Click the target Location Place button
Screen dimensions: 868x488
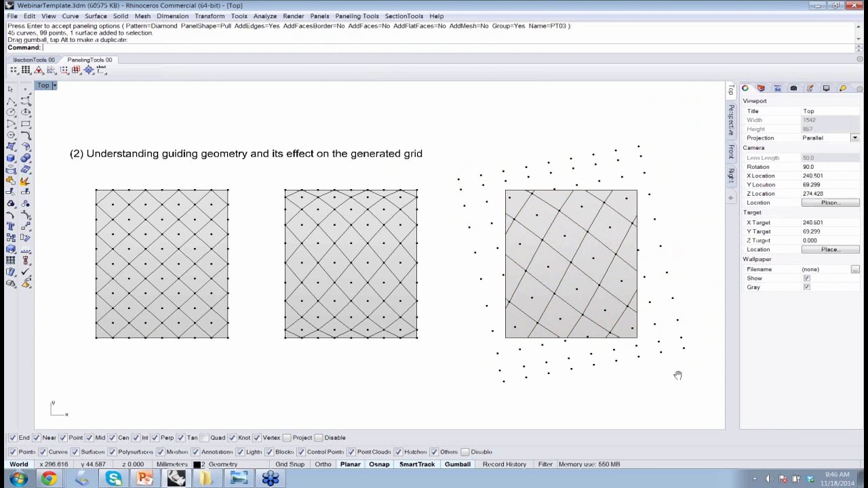[x=831, y=249]
